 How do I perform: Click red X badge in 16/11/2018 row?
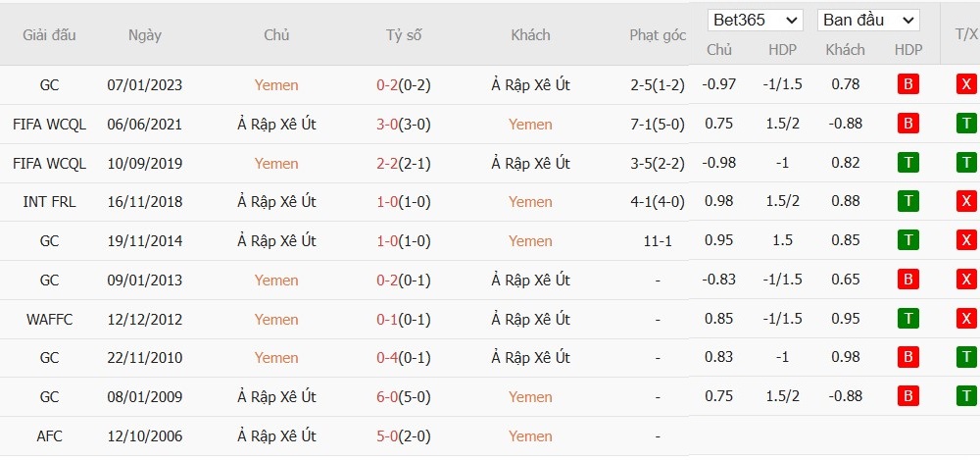pyautogui.click(x=966, y=201)
